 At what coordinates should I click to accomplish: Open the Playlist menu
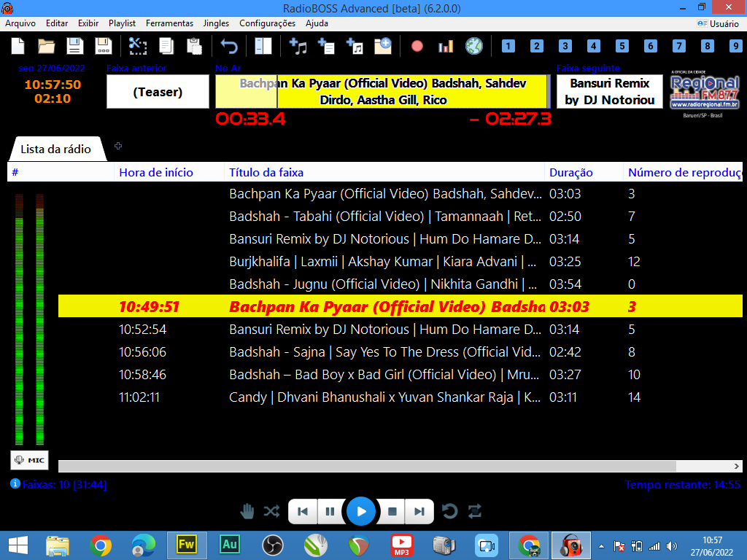point(122,23)
